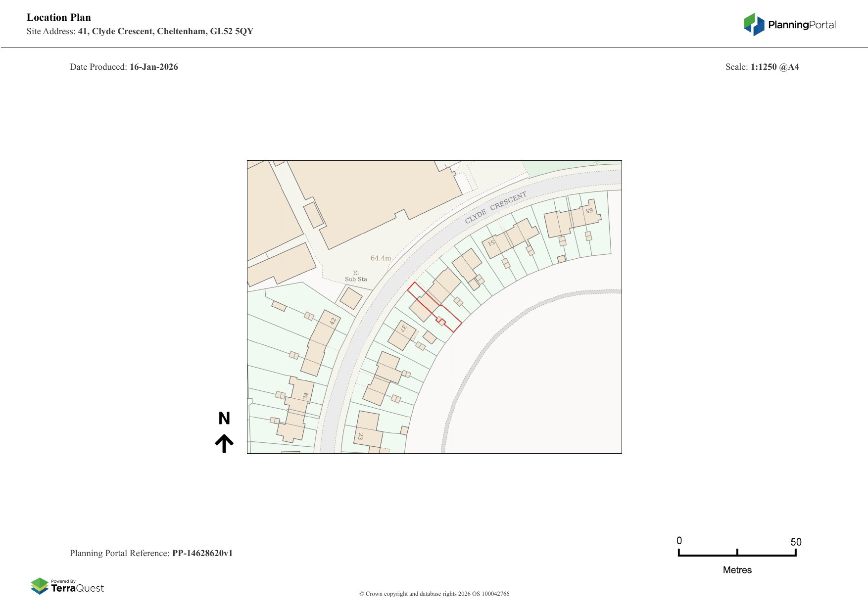
Task: Click house number 37 on the map
Action: 404,328
